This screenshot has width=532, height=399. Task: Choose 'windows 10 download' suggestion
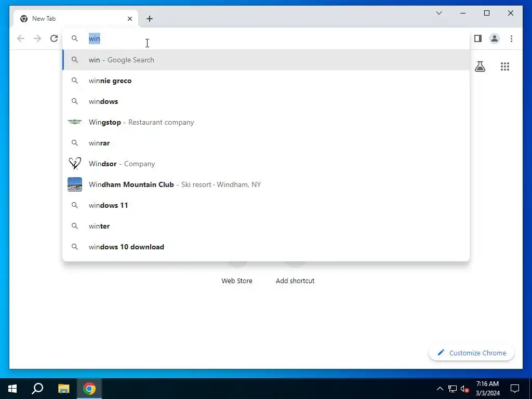click(266, 247)
